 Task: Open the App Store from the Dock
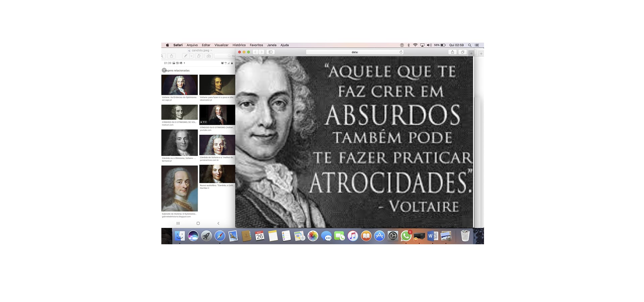tap(379, 236)
